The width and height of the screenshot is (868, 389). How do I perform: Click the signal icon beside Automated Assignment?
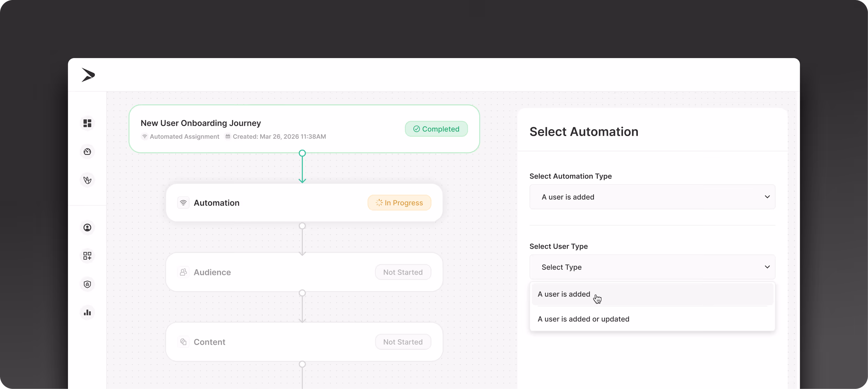145,136
